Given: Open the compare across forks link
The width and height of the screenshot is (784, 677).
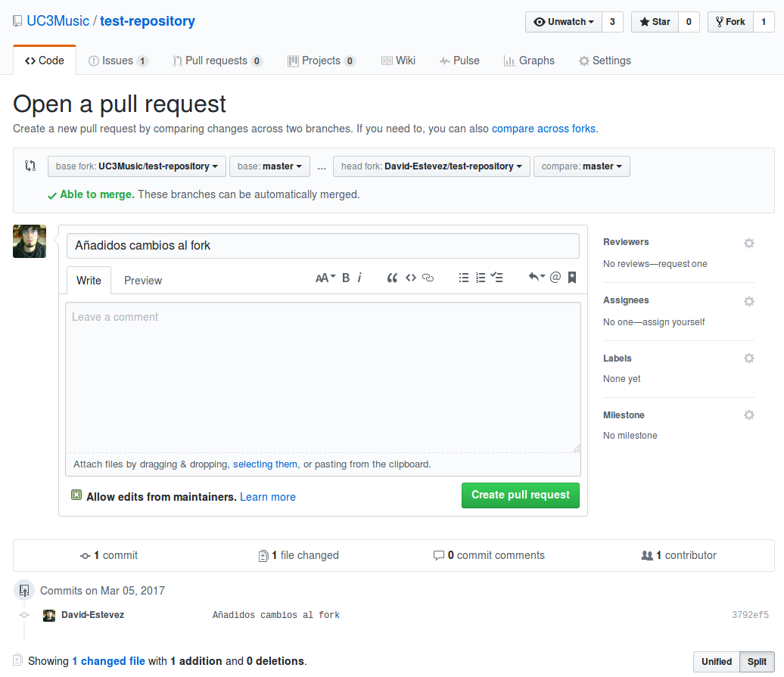Looking at the screenshot, I should tap(543, 129).
